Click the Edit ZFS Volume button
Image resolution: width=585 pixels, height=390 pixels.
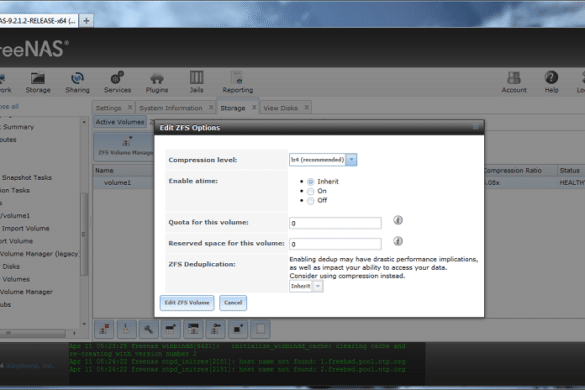click(187, 303)
